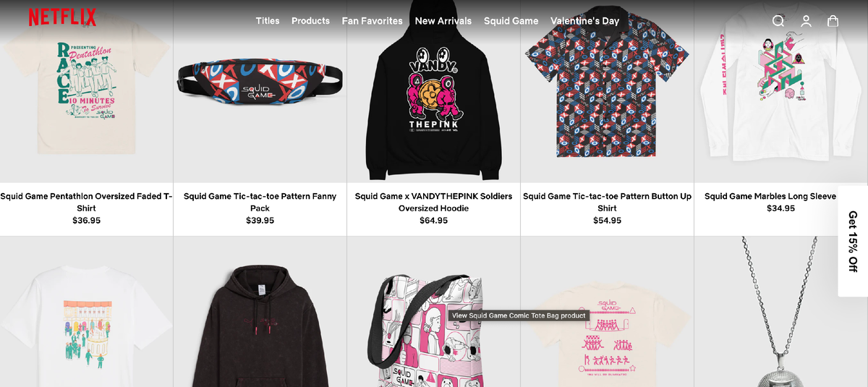The image size is (868, 387).
Task: View Tic-tac-toe Pattern Button Up Shirt image
Action: 607,90
